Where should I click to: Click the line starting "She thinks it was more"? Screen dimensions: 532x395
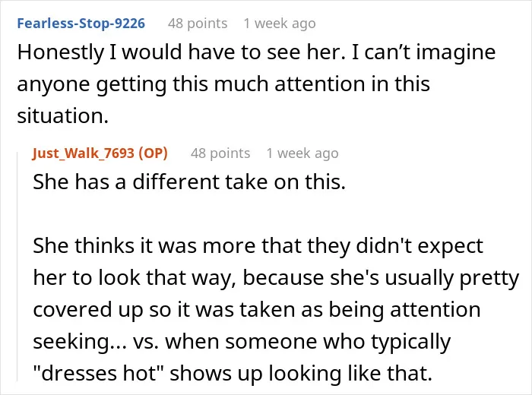click(258, 245)
